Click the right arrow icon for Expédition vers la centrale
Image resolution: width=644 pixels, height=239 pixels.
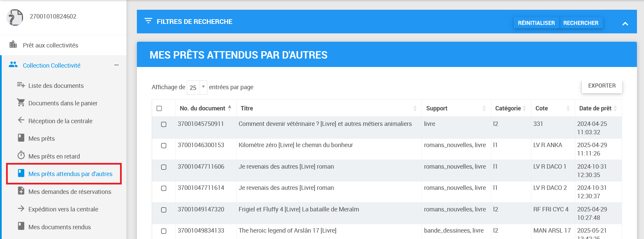(x=21, y=209)
